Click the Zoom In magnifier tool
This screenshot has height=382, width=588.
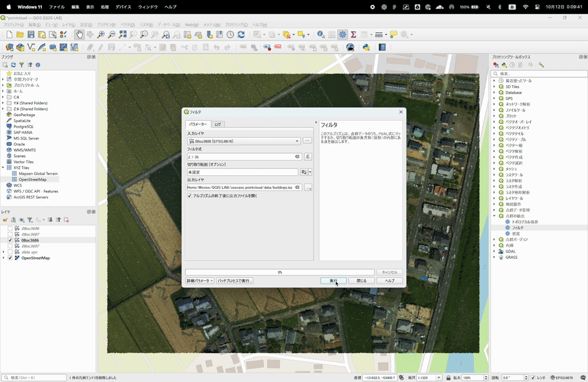tap(101, 35)
